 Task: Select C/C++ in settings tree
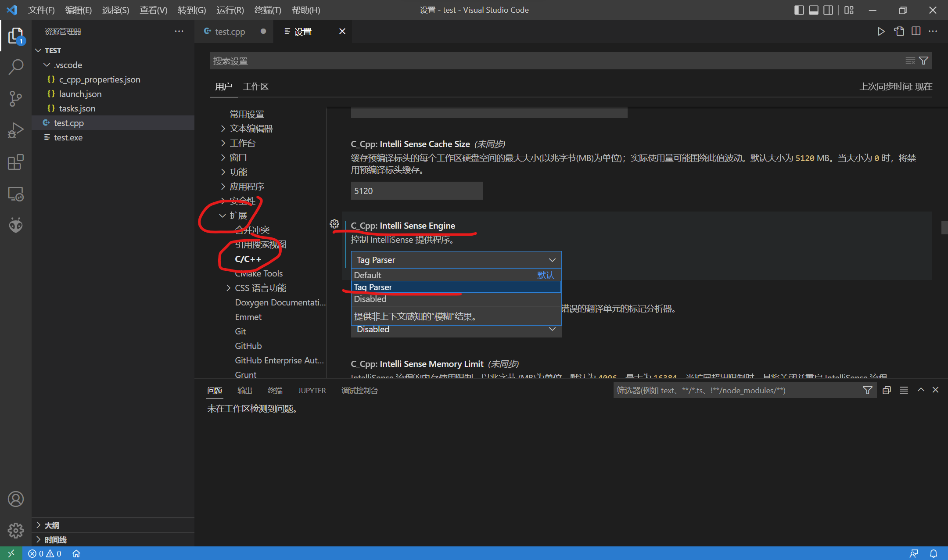[x=248, y=259]
